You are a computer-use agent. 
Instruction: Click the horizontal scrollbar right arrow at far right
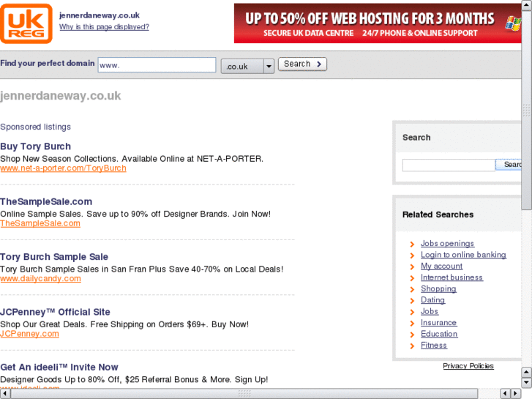(x=516, y=393)
